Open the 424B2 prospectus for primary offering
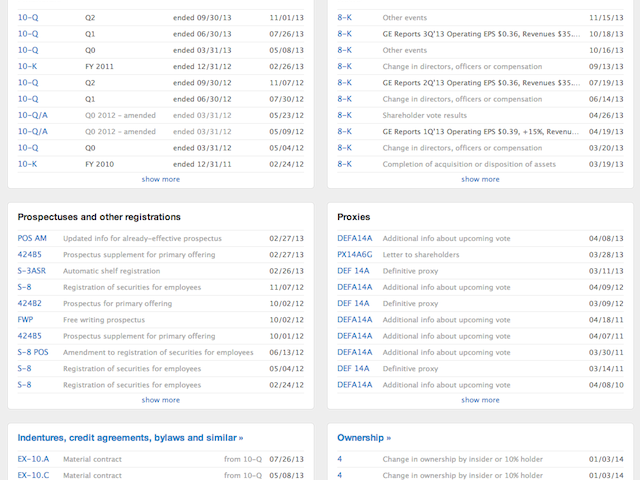 coord(29,303)
